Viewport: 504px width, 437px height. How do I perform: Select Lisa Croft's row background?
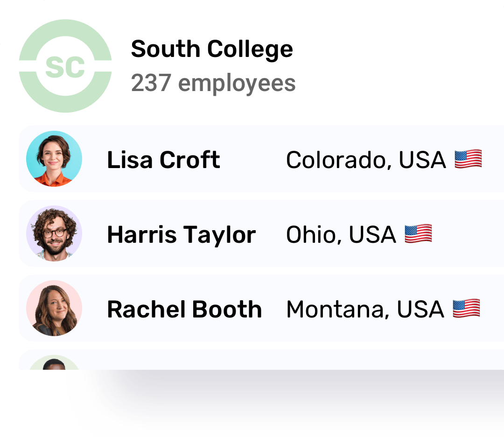pyautogui.click(x=261, y=159)
